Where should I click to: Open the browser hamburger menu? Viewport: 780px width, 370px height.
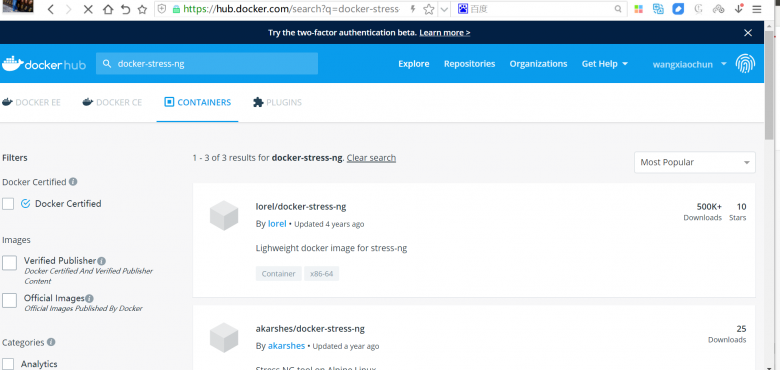tap(757, 9)
